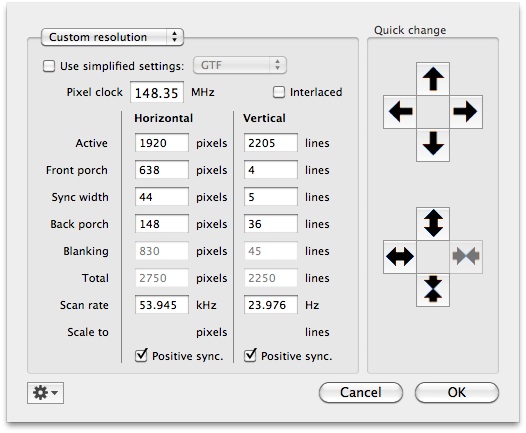Click the Quick change move right arrow
Screen dimensions: 526x433
click(x=466, y=112)
